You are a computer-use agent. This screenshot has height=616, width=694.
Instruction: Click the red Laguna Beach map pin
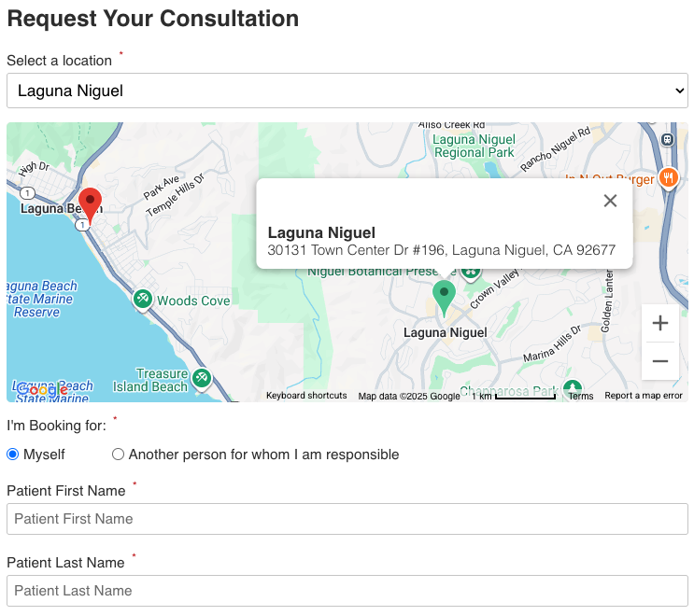point(90,203)
